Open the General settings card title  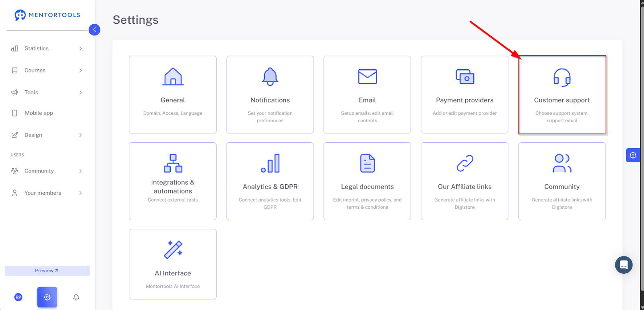coord(173,100)
